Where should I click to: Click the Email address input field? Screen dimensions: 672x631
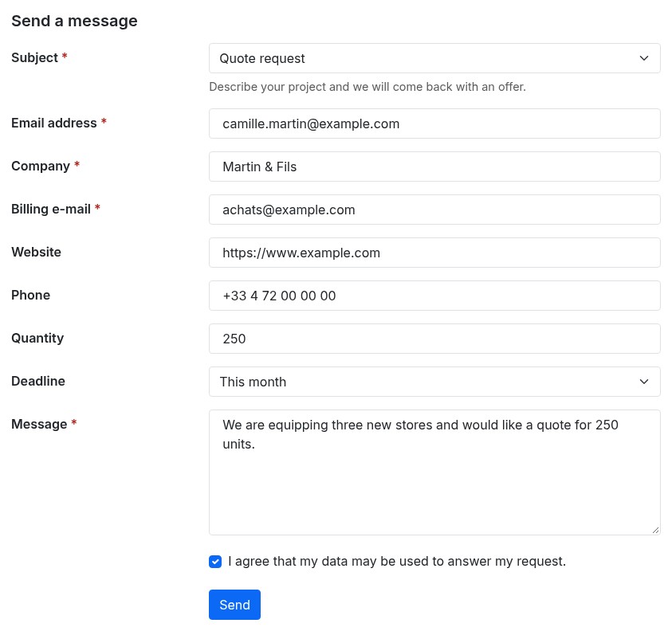434,123
